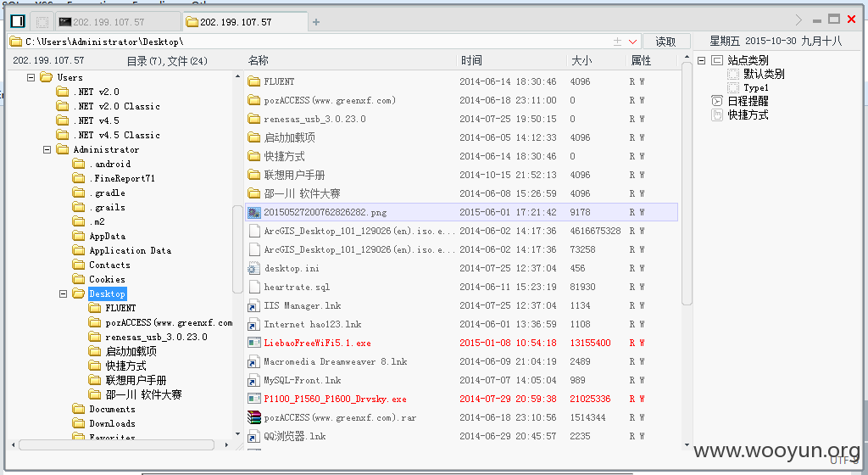Viewport: 868px width, 475px height.
Task: Click the file list vertical scrollbar thumb
Action: point(687,183)
